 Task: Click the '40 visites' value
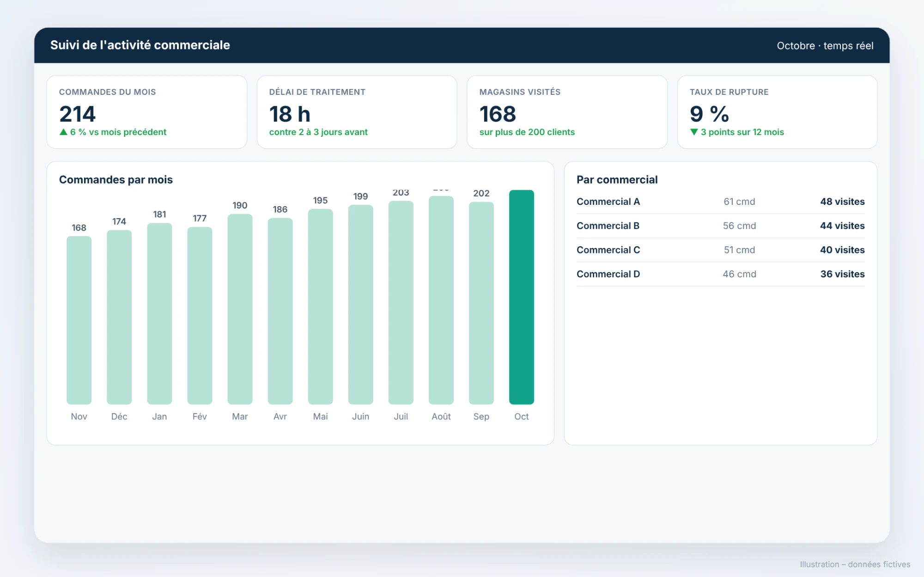coord(842,250)
